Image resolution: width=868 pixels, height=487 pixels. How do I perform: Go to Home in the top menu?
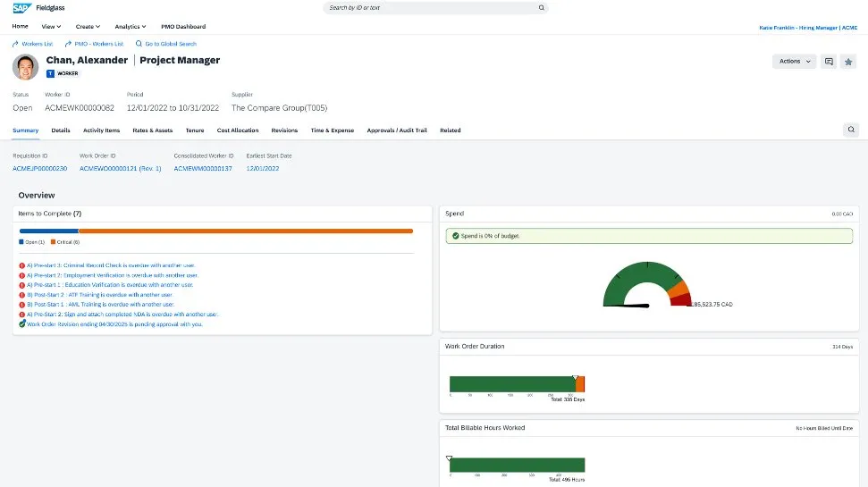click(20, 27)
